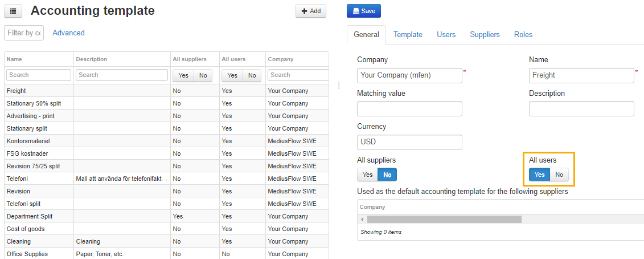Click the left arrow of suppliers scrollbar

coord(362,220)
